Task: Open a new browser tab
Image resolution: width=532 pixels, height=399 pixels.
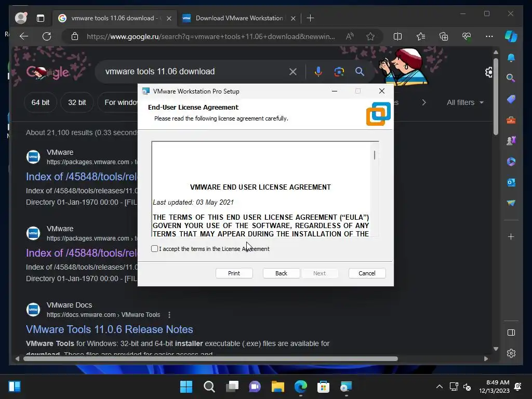Action: click(x=310, y=18)
